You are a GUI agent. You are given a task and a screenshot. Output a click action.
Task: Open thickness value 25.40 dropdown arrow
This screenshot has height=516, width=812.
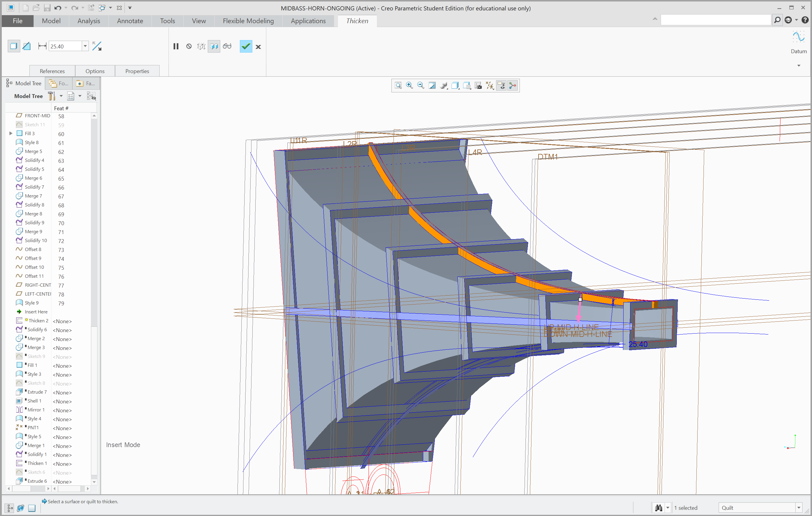(85, 46)
